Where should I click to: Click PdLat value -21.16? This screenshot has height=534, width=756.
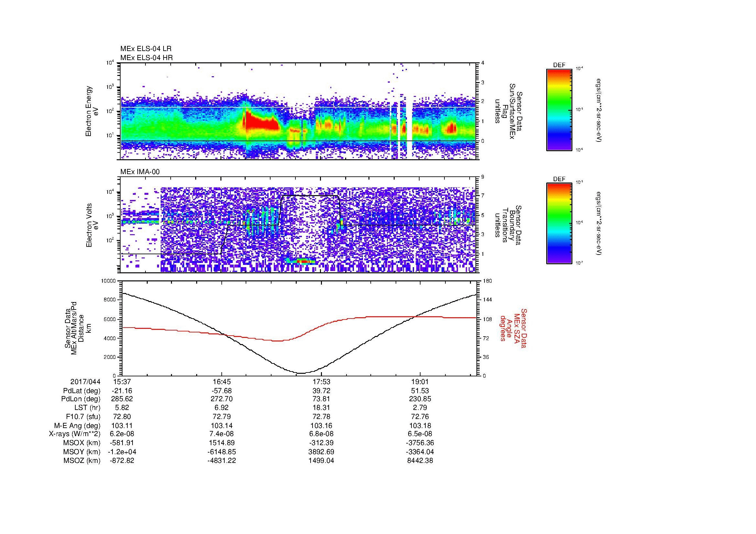click(x=122, y=391)
